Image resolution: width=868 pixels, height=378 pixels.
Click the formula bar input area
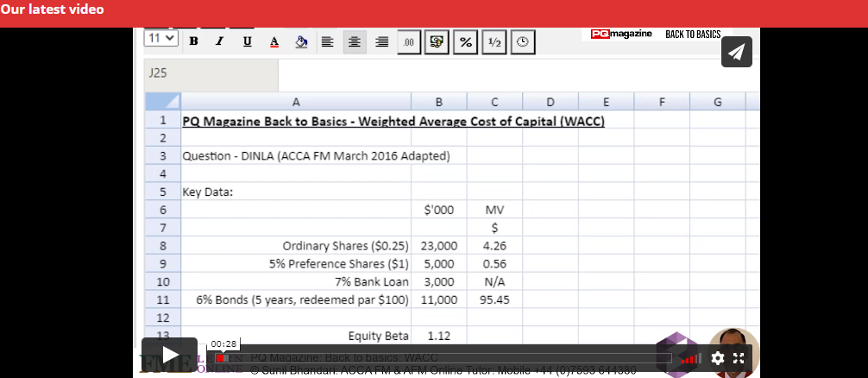click(519, 73)
